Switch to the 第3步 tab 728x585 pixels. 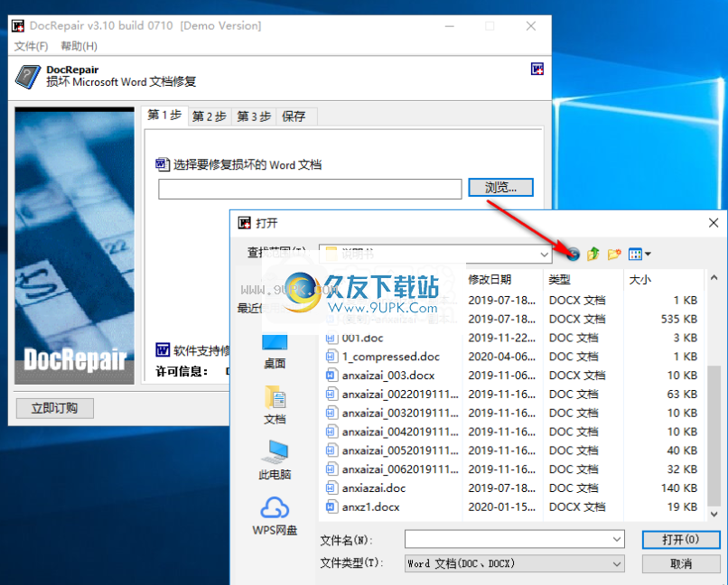[254, 116]
